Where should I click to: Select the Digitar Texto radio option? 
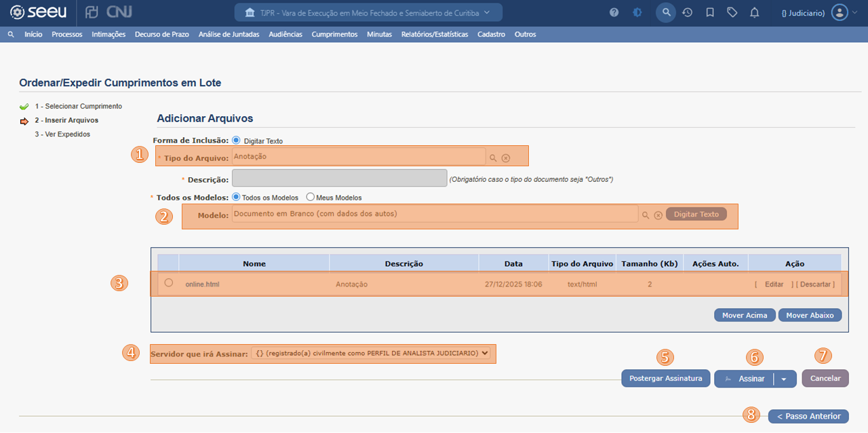click(236, 140)
